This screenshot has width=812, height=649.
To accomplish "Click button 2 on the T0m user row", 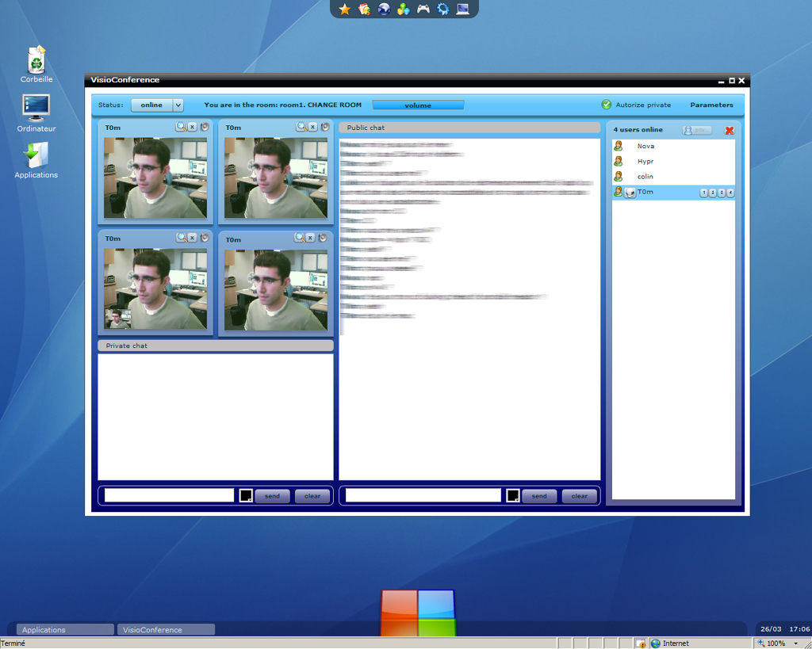I will point(713,193).
